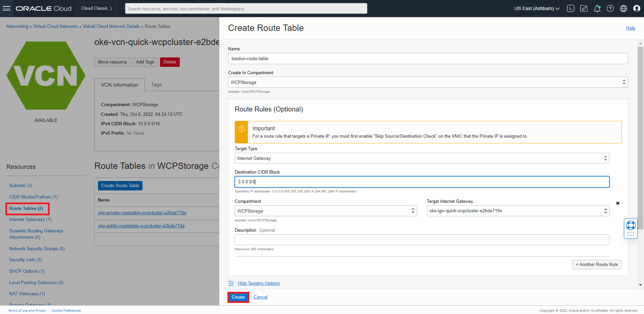644x314 pixels.
Task: Open the Cloud Shell developer tools icon
Action: pos(571,8)
